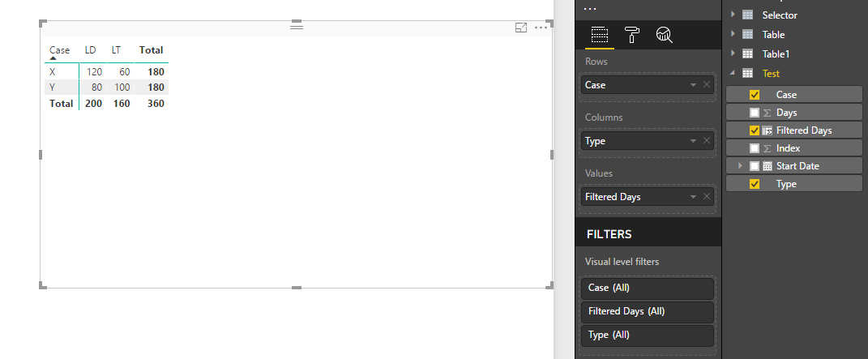Check the Days field checkbox

[754, 113]
